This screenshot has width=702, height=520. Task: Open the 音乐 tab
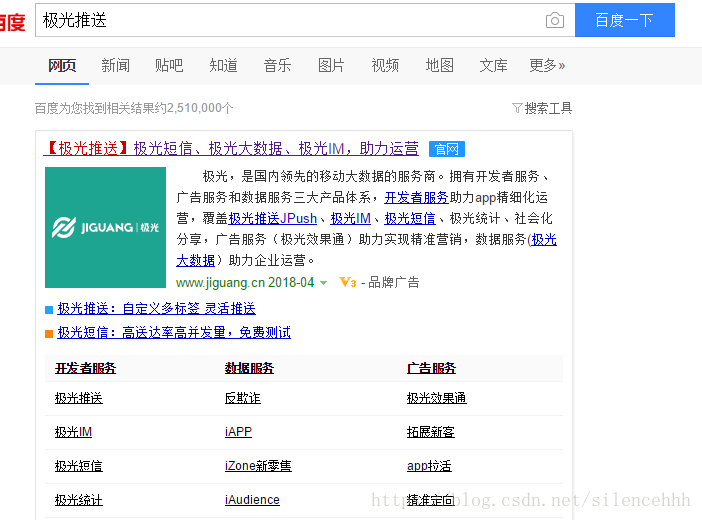pyautogui.click(x=277, y=66)
